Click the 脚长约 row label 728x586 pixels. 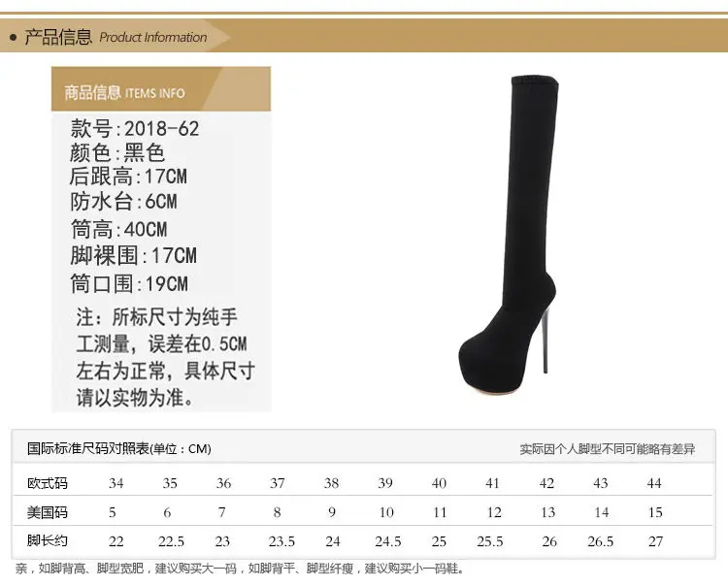click(x=48, y=540)
